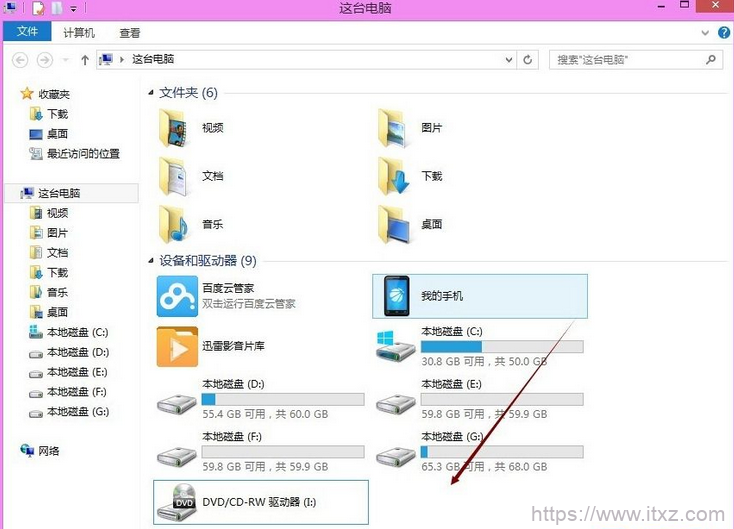Click the D: drive usage bar
The width and height of the screenshot is (734, 529).
[283, 399]
